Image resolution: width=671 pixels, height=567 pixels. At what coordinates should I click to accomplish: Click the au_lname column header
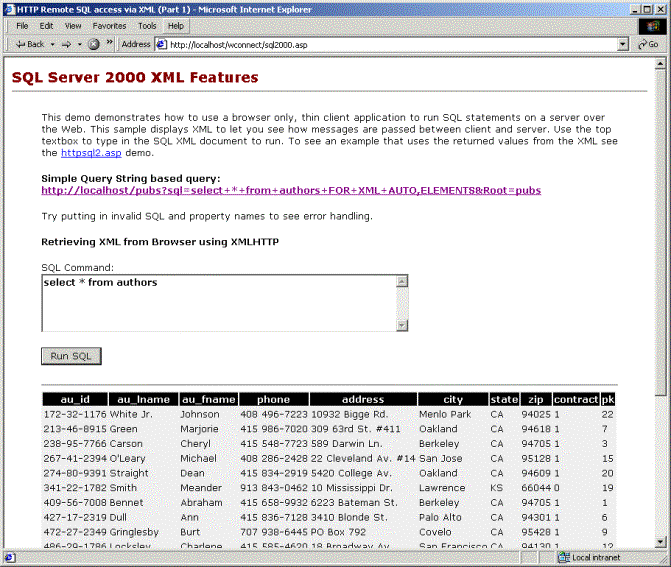[143, 399]
